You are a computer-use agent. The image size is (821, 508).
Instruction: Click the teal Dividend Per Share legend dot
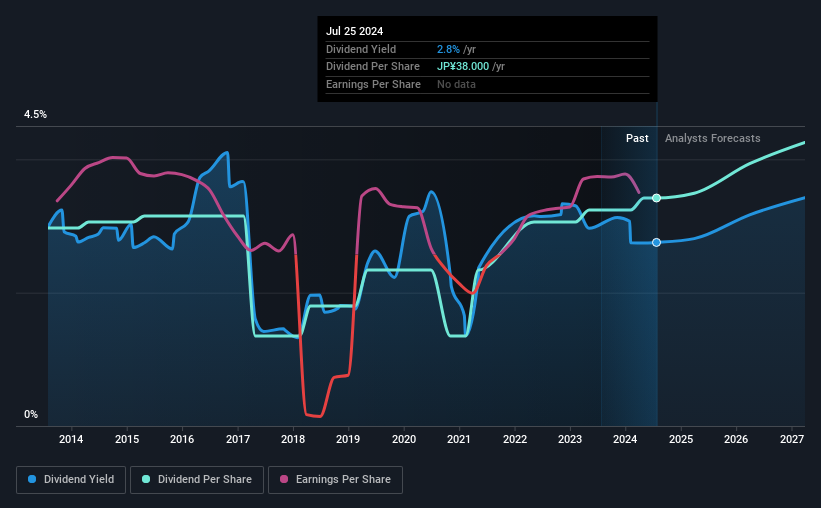146,479
